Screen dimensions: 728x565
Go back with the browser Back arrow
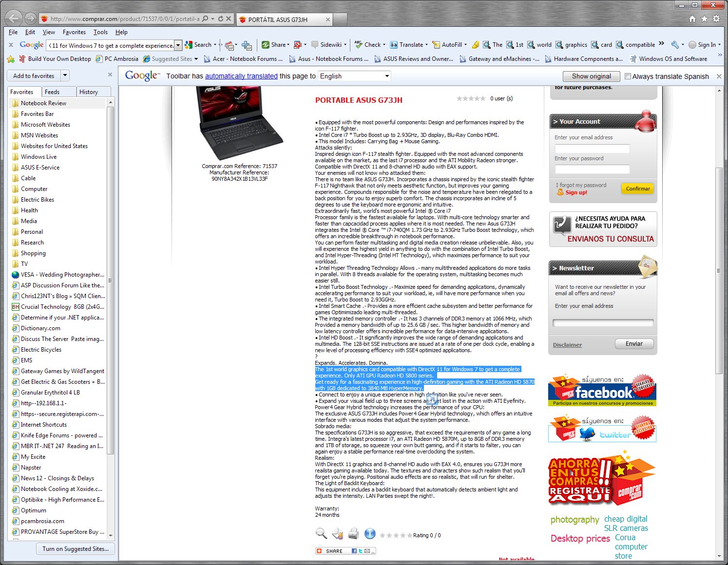[14, 19]
